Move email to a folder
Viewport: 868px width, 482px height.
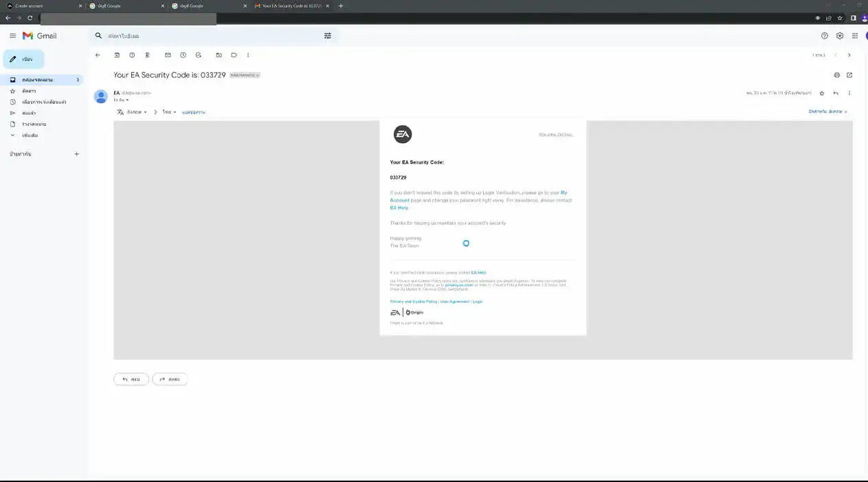219,55
